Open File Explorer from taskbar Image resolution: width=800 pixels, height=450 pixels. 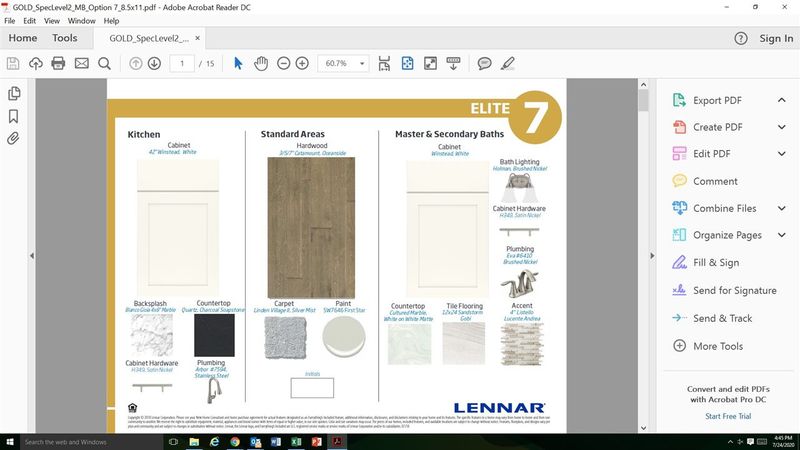click(x=194, y=442)
